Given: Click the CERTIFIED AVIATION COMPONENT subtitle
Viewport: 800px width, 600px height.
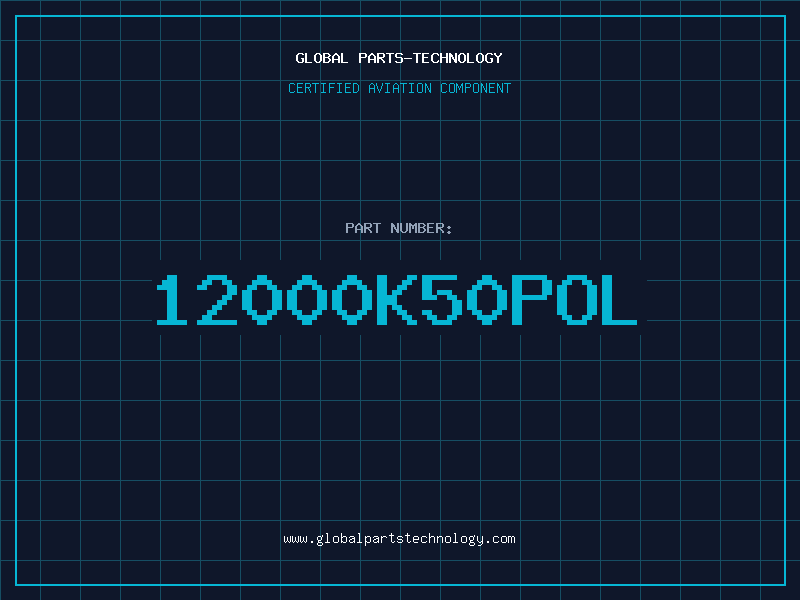Looking at the screenshot, I should click(x=399, y=88).
